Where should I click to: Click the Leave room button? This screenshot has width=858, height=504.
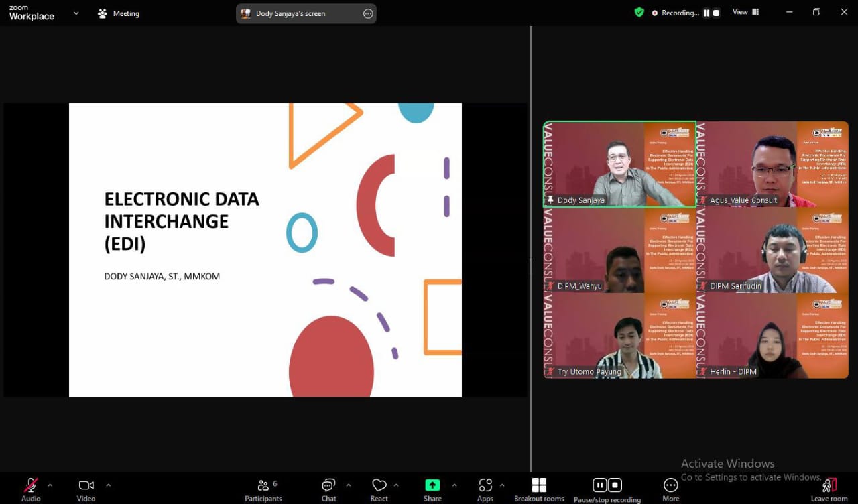pos(829,489)
